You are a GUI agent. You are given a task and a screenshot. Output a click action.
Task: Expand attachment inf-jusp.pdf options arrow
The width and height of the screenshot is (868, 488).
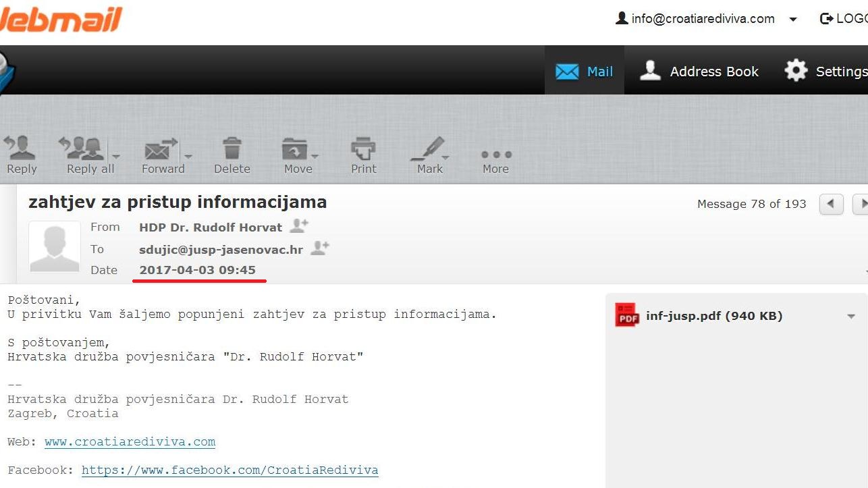point(851,317)
